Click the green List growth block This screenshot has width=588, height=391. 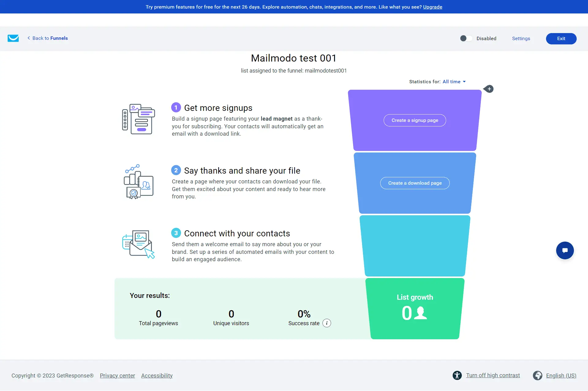415,308
